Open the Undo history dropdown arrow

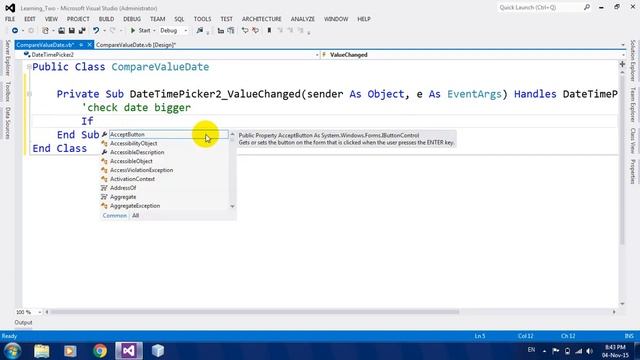(104, 31)
